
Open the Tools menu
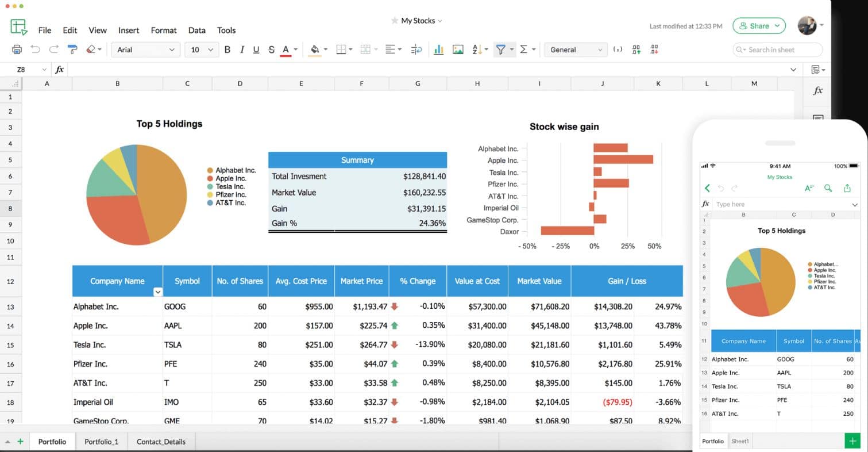click(226, 30)
